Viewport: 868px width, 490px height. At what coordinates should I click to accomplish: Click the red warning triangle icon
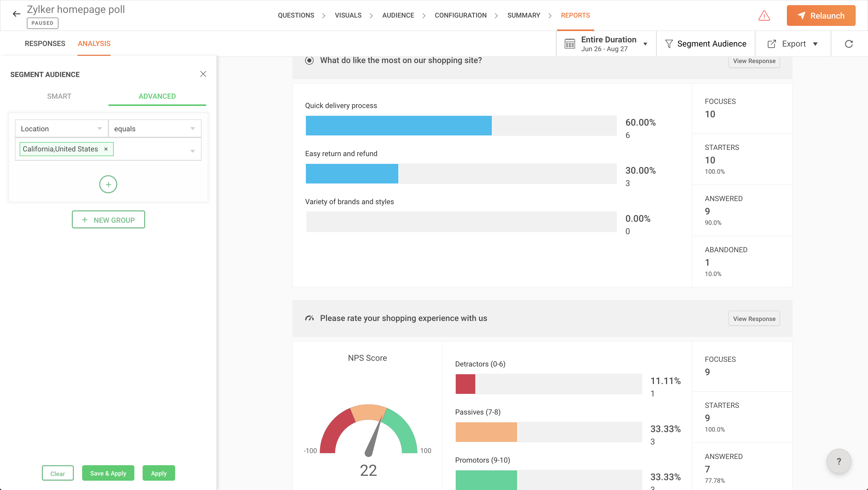[x=764, y=16]
